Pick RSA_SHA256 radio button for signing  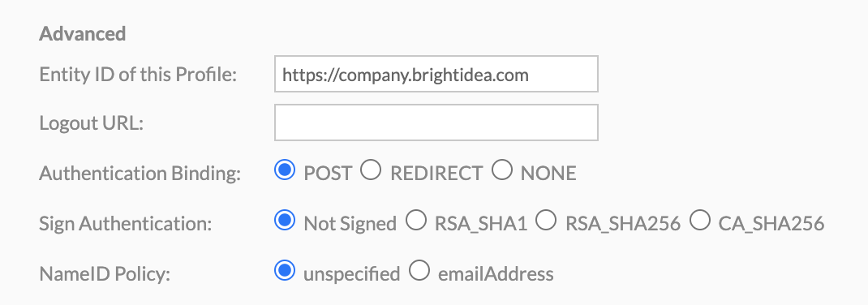(x=547, y=221)
